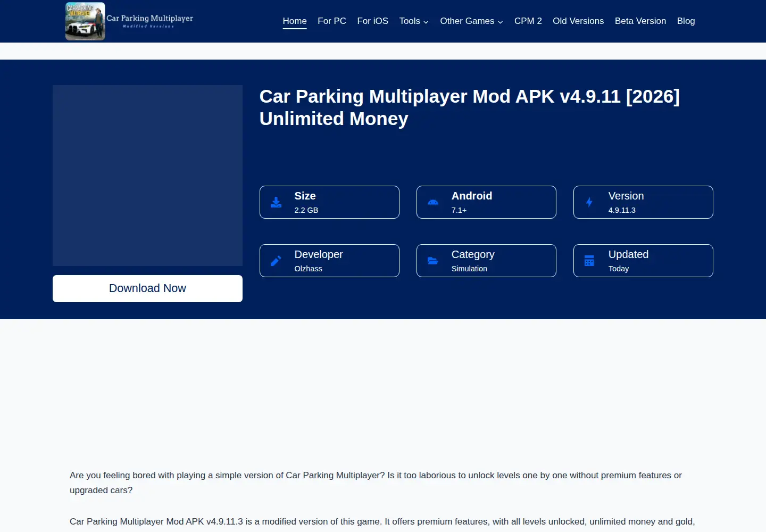Screen dimensions: 766x532
Task: Click the Size 2.2 GB info card
Action: click(x=329, y=202)
